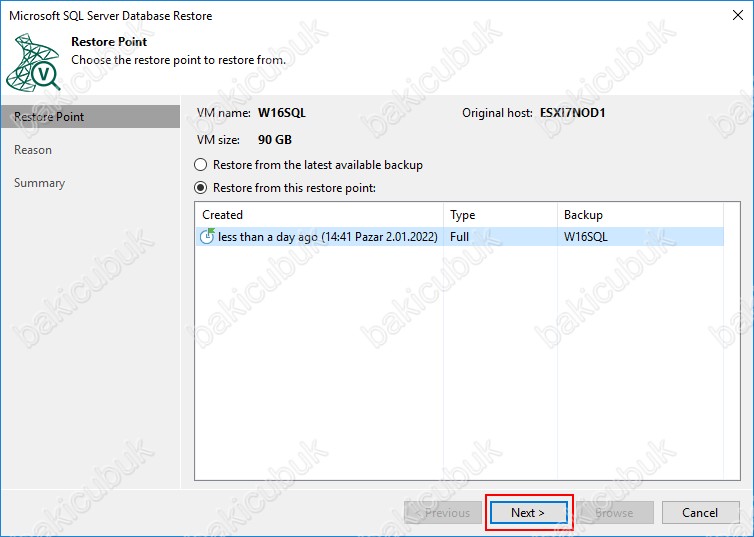
Task: Sort by the Type column header
Action: coord(500,215)
